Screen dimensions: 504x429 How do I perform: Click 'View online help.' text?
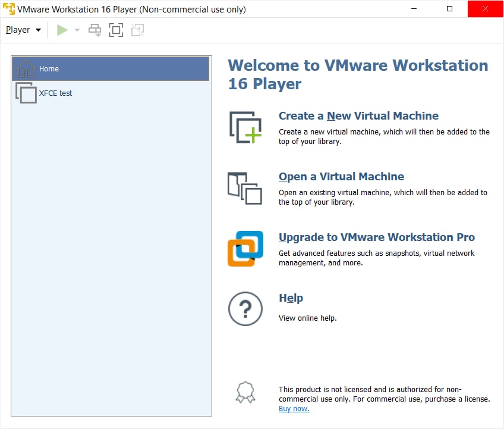click(308, 318)
